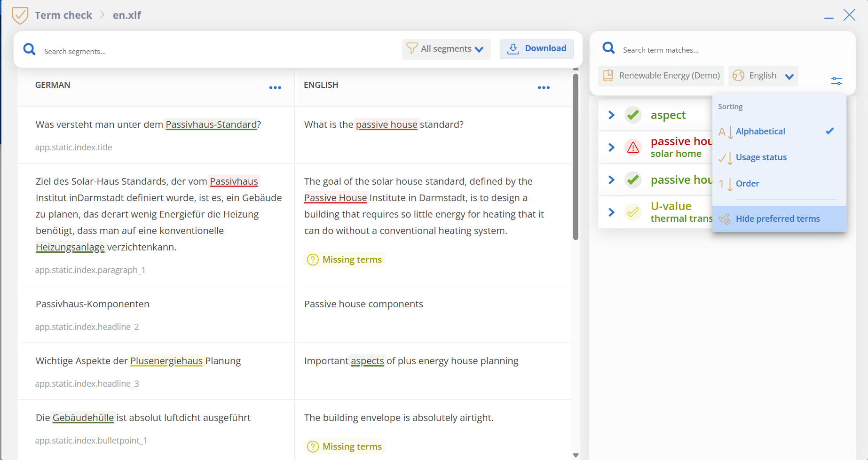Click the globe language icon
This screenshot has width=868, height=460.
[739, 76]
